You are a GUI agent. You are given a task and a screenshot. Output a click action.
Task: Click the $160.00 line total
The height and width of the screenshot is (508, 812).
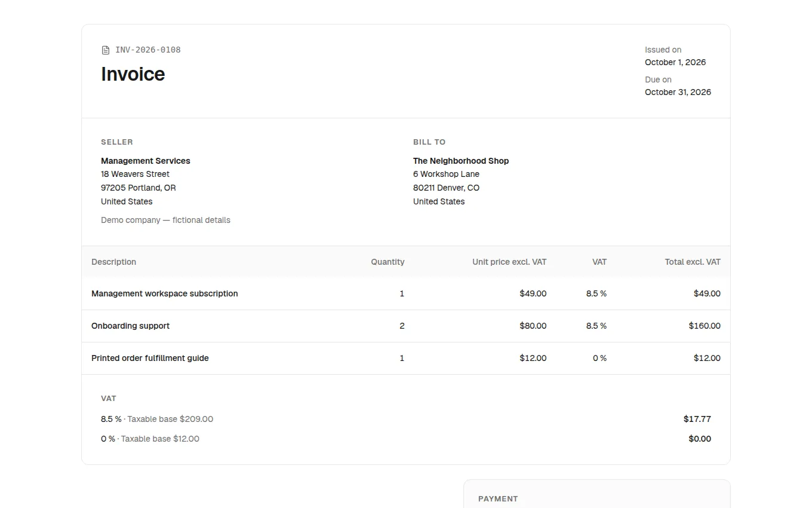(705, 326)
